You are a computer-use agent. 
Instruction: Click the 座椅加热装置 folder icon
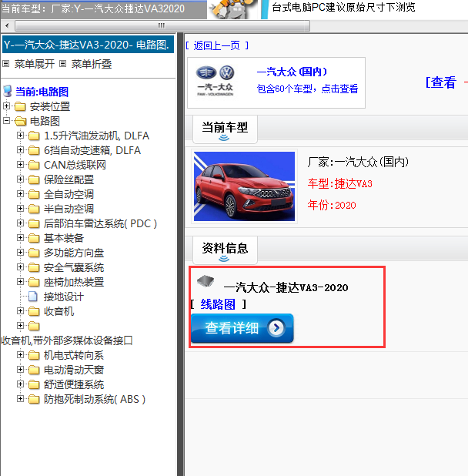[x=34, y=282]
